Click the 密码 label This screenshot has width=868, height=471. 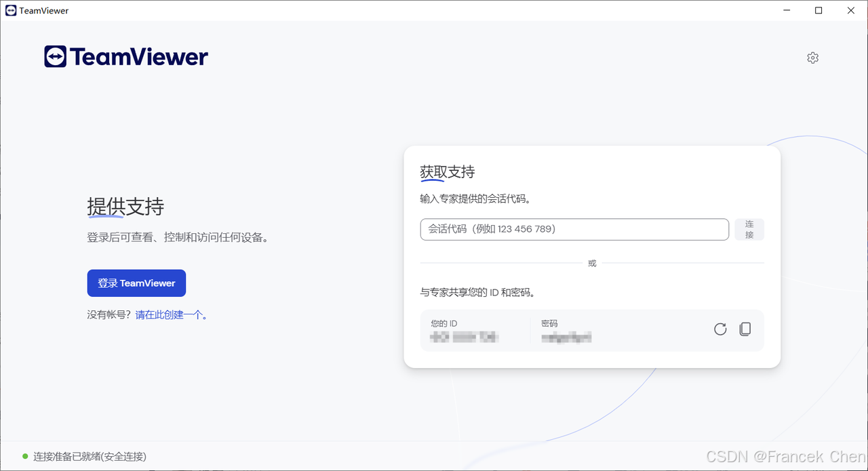549,323
